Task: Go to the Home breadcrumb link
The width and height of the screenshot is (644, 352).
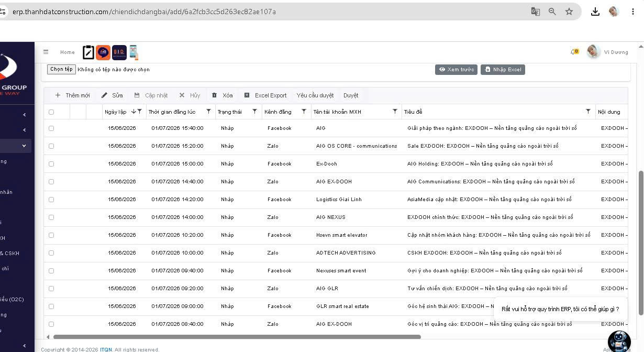Action: pyautogui.click(x=68, y=52)
